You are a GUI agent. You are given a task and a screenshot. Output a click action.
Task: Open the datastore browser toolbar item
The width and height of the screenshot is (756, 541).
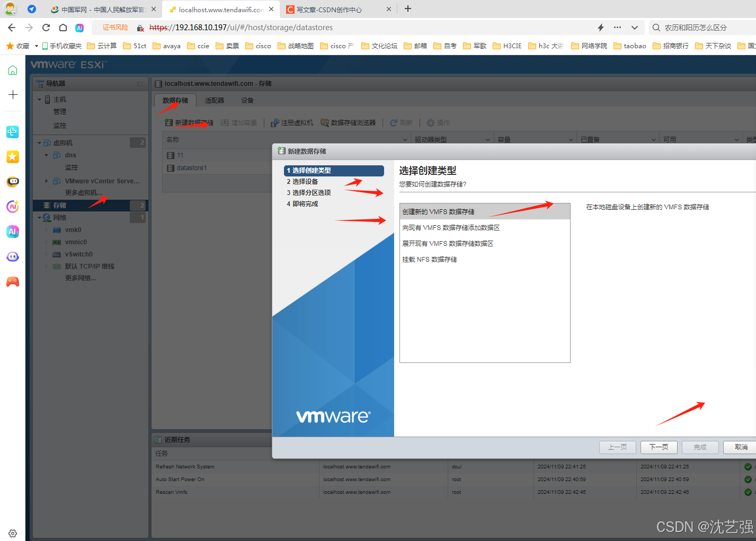(348, 123)
